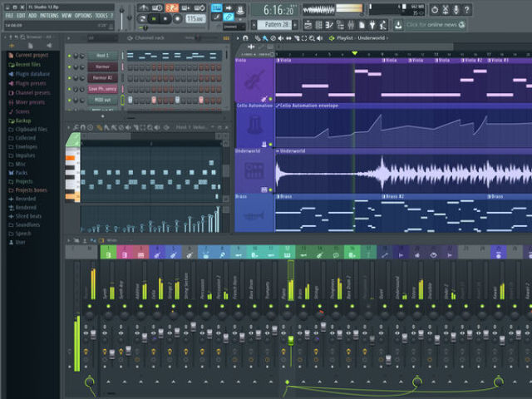Open the FILE menu

click(x=9, y=16)
